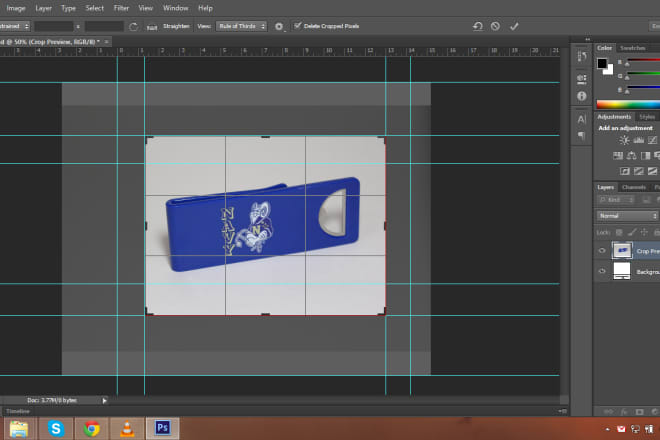
Task: Click the crop height input field
Action: tap(104, 27)
